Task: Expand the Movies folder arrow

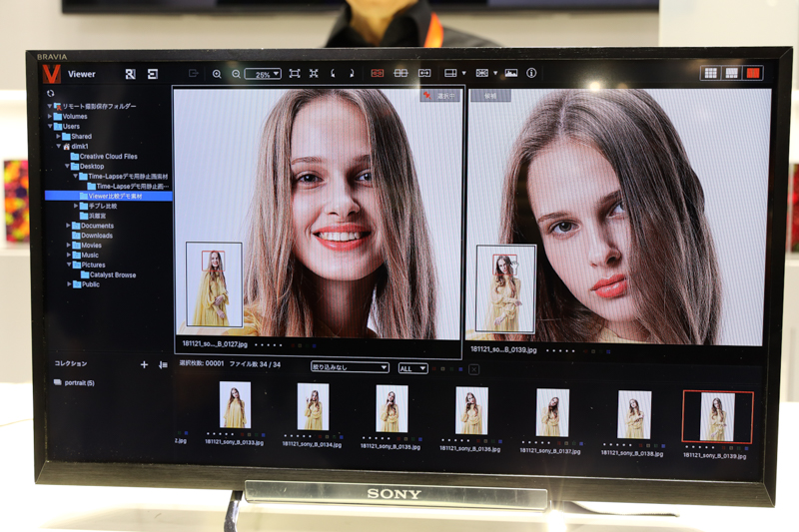Action: point(68,245)
